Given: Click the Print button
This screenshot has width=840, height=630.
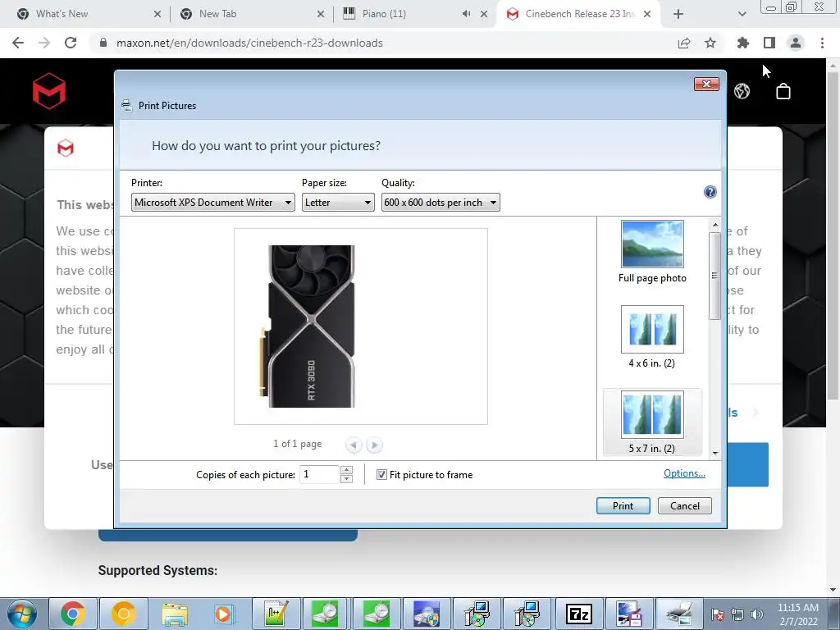Looking at the screenshot, I should [623, 505].
